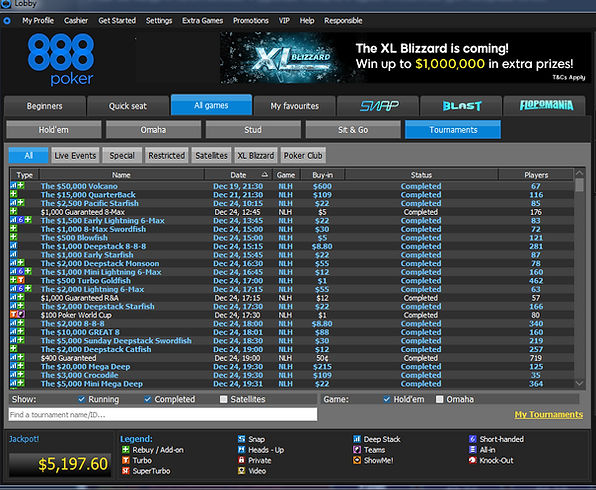This screenshot has height=490, width=596.
Task: Click type icons of The $500 Turbo Goldfish row
Action: click(17, 280)
